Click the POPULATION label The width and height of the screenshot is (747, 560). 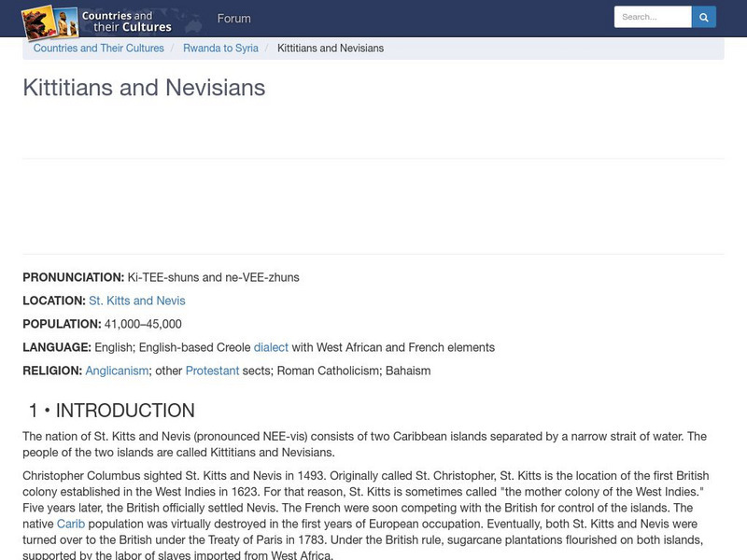click(62, 324)
